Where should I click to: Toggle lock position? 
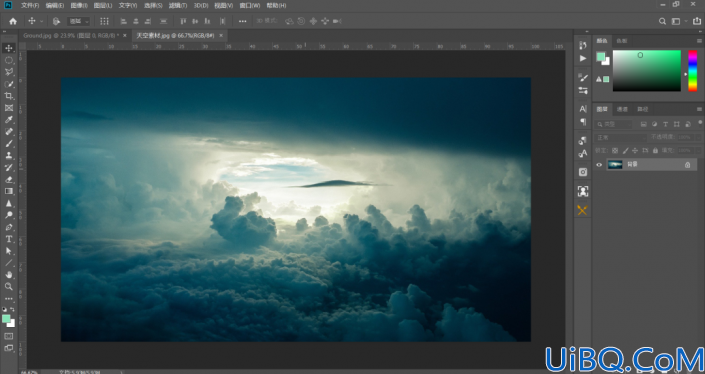(635, 151)
